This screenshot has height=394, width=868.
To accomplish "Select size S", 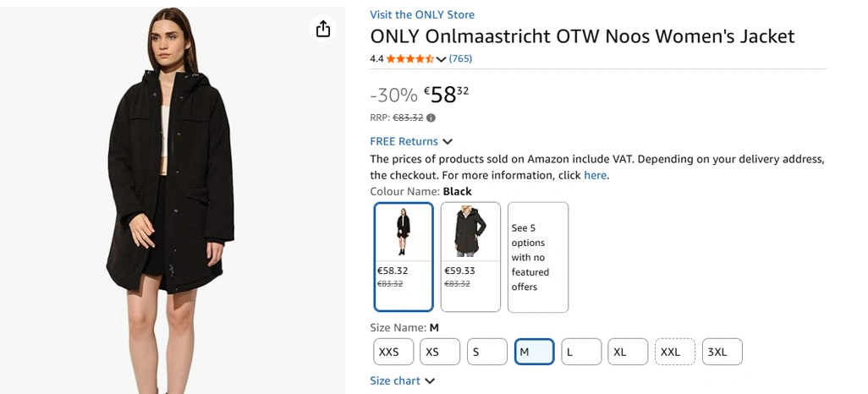I will pos(486,352).
